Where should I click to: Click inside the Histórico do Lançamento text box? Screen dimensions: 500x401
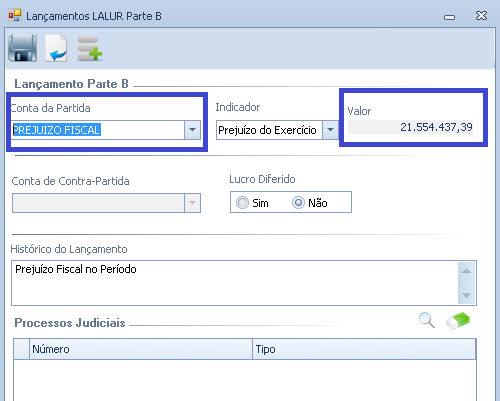(235, 283)
